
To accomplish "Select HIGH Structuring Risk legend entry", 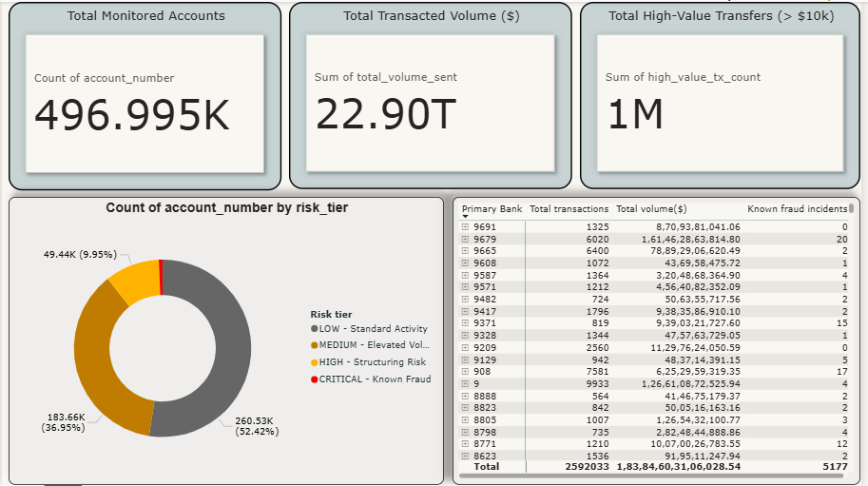I will click(x=368, y=362).
